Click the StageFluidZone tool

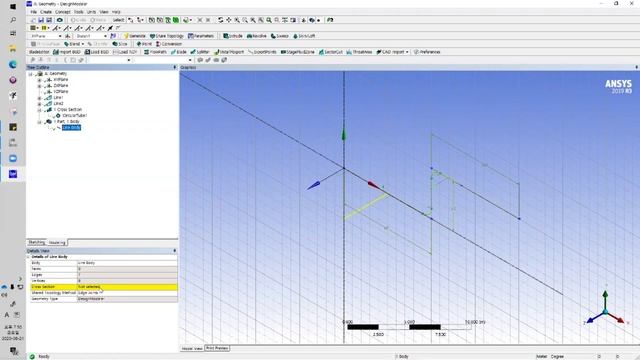point(298,52)
